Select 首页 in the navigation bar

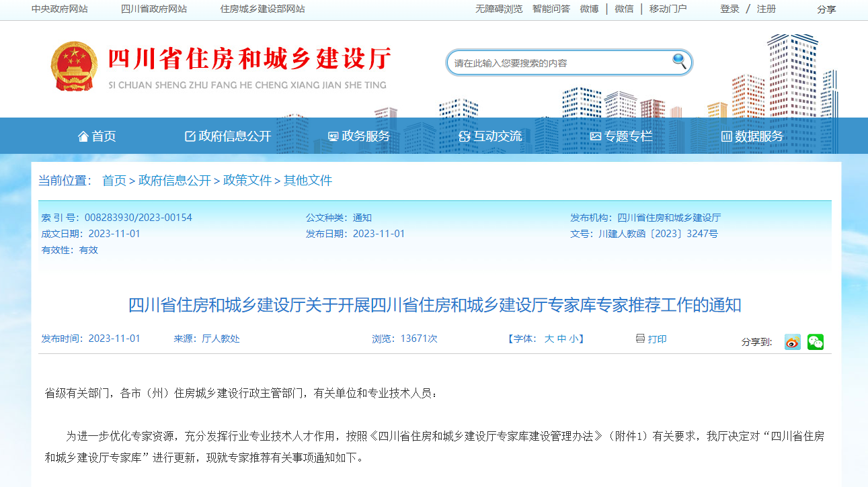pos(101,136)
